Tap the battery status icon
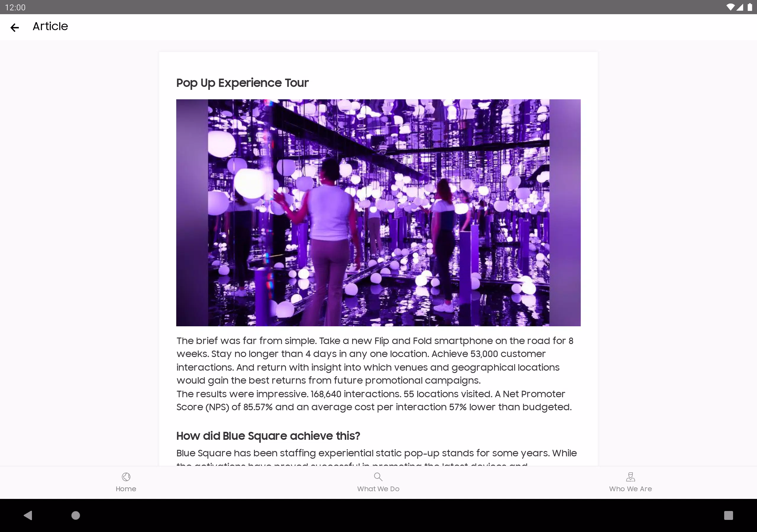Viewport: 757px width, 532px height. point(750,7)
